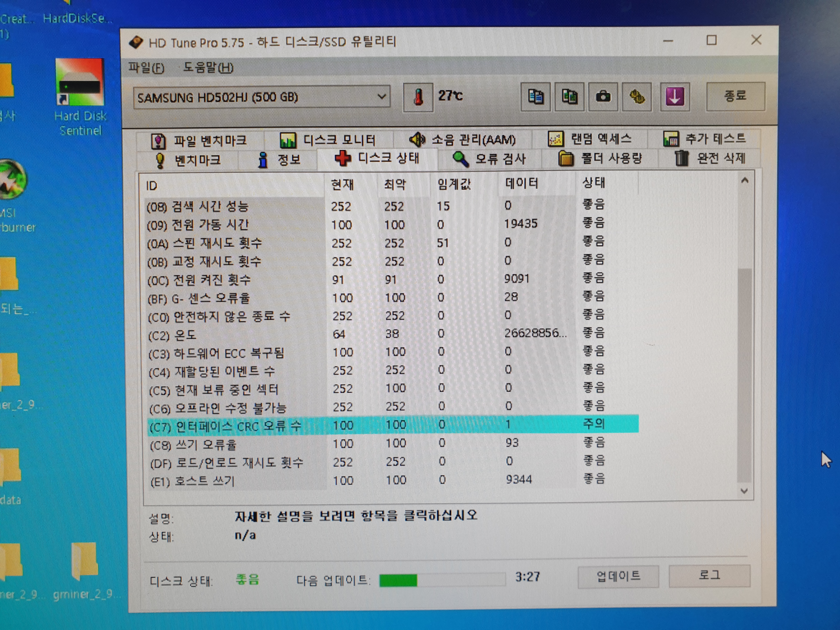Click the purple download arrow icon
This screenshot has height=630, width=840.
(675, 96)
